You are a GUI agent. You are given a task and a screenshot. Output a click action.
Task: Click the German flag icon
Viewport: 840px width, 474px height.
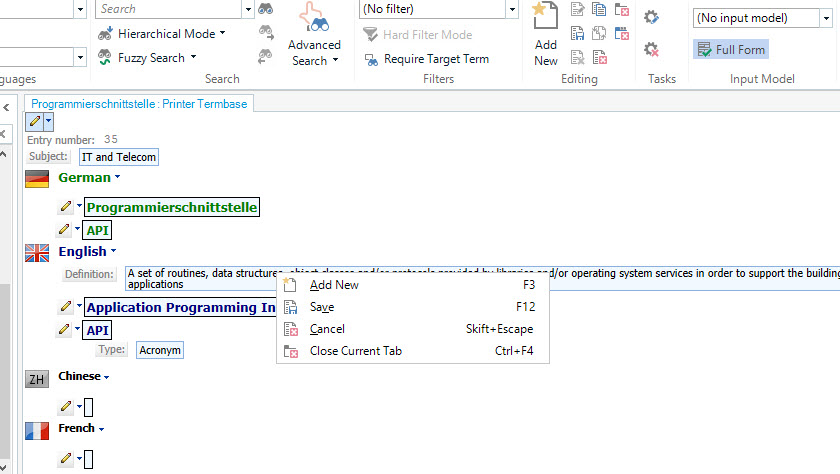(x=37, y=179)
